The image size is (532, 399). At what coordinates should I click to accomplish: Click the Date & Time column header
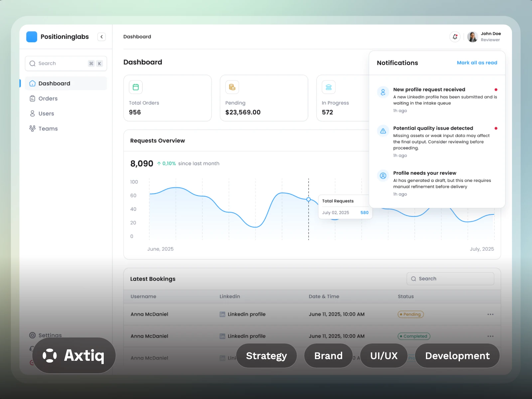coord(324,296)
